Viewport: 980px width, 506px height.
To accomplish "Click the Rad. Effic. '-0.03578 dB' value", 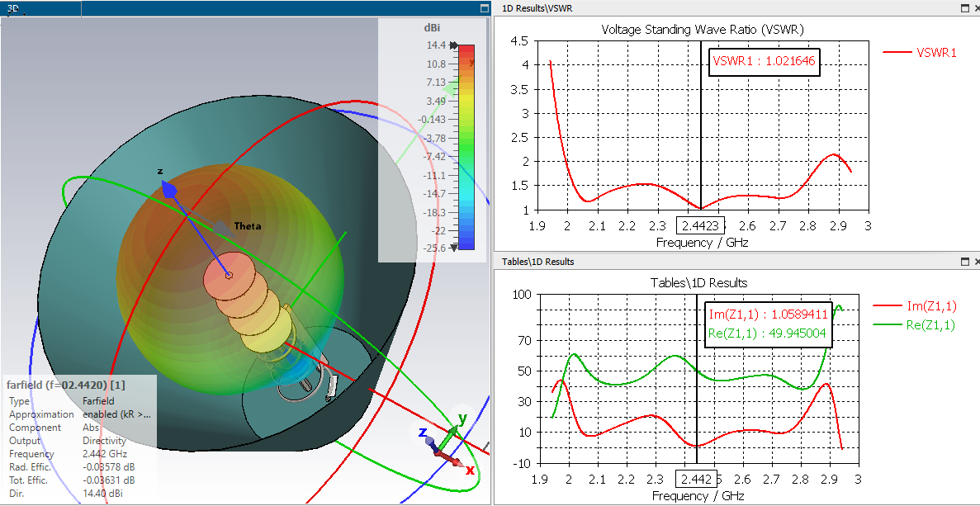I will pyautogui.click(x=109, y=467).
